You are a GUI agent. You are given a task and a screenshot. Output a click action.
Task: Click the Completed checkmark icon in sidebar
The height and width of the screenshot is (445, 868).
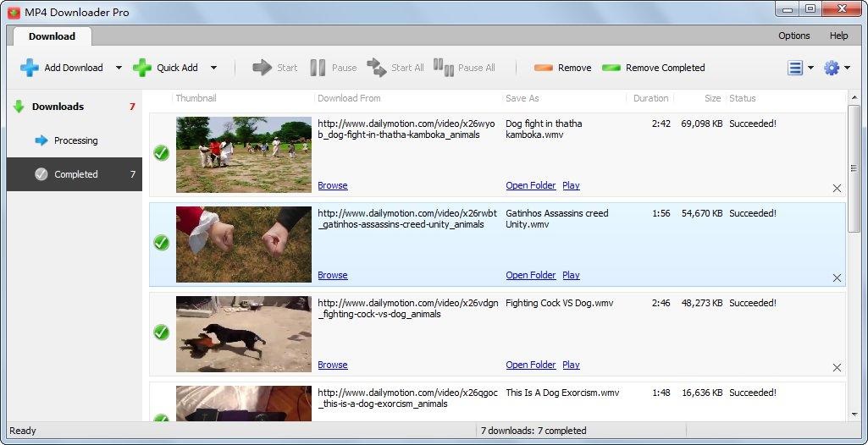(41, 174)
